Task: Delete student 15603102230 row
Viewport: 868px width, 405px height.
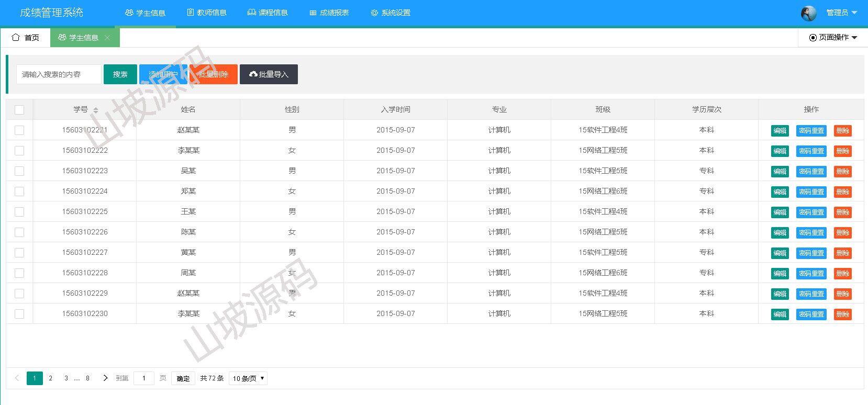Action: pos(843,314)
